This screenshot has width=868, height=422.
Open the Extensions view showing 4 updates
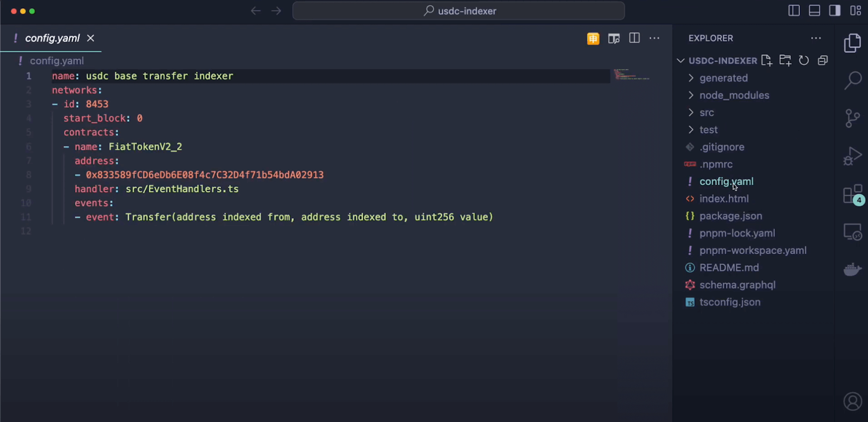[852, 195]
